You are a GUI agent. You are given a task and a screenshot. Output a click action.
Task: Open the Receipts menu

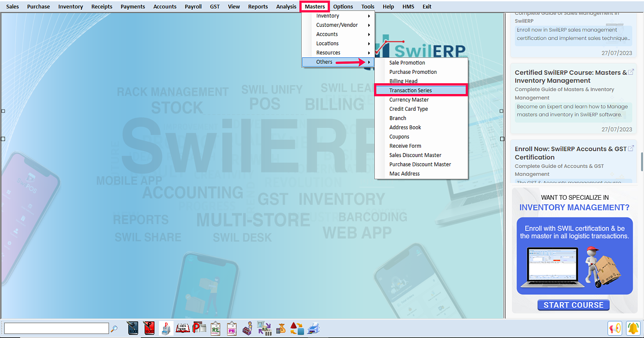coord(102,6)
